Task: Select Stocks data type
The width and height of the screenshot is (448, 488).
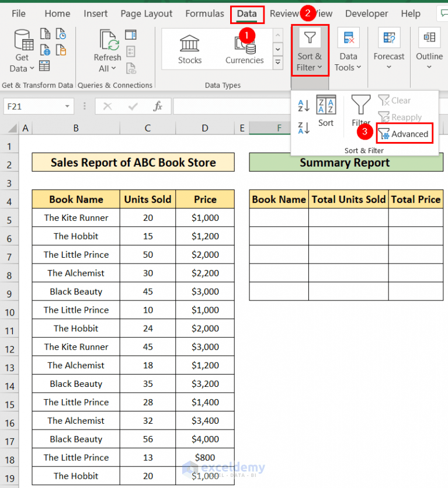Action: (190, 50)
